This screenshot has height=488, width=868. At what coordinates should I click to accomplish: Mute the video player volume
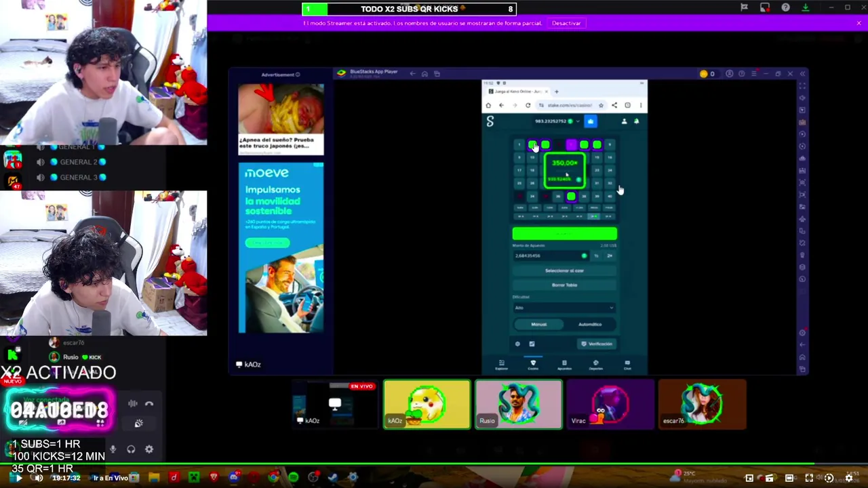point(38,478)
